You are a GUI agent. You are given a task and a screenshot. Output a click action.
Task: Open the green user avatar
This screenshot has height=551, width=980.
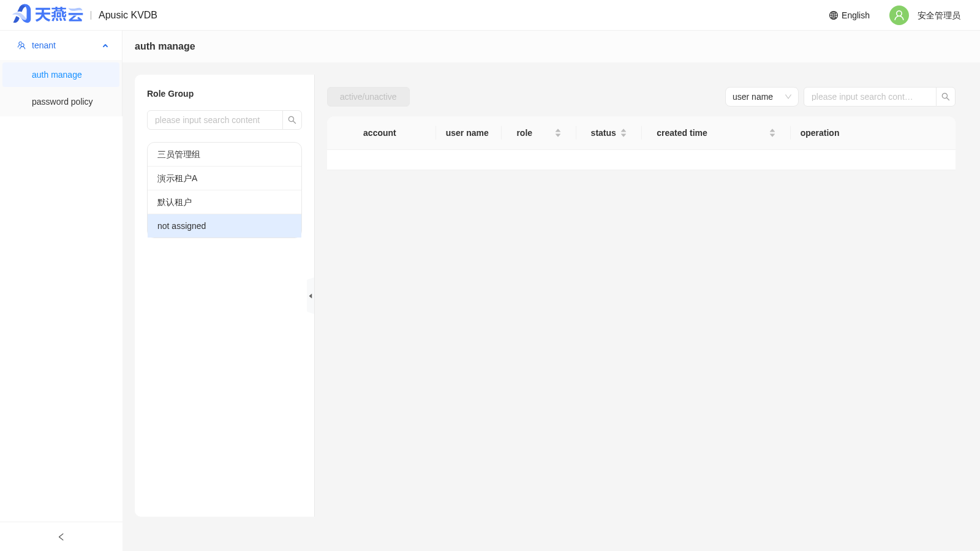899,15
